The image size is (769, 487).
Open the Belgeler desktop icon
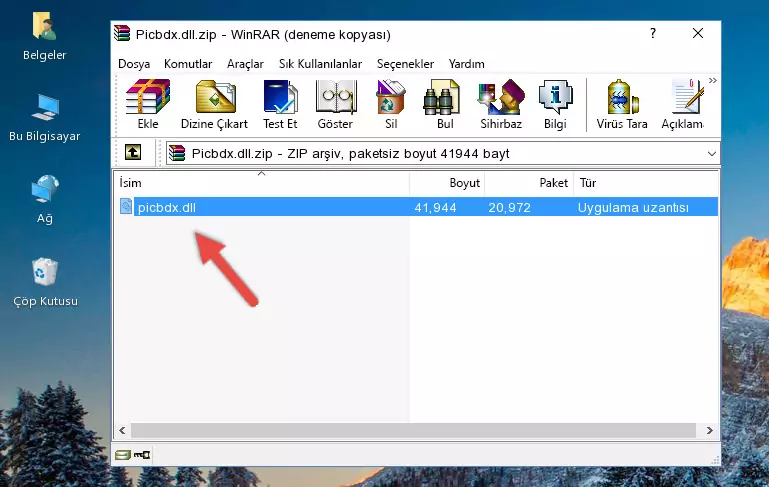[x=44, y=36]
